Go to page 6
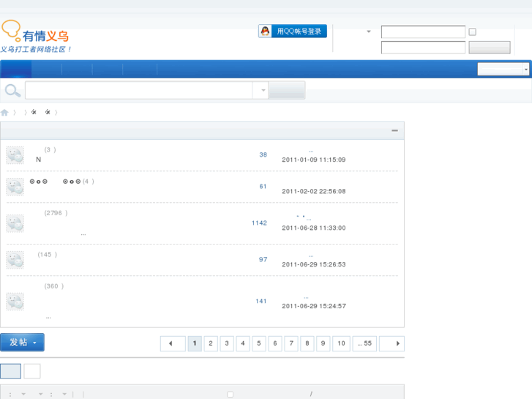Viewport: 532px width, 399px height. (x=275, y=343)
